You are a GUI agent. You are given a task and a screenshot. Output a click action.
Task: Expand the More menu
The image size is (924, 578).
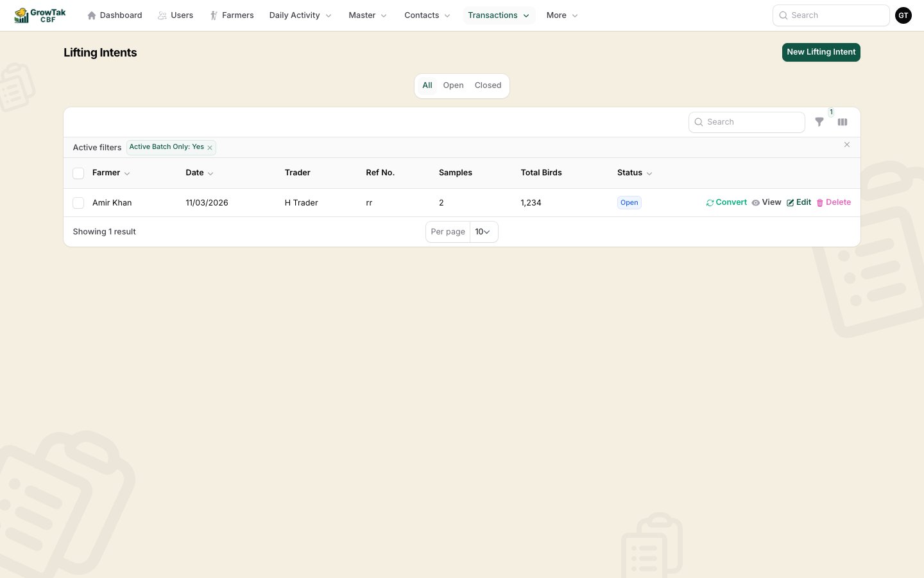click(x=562, y=15)
